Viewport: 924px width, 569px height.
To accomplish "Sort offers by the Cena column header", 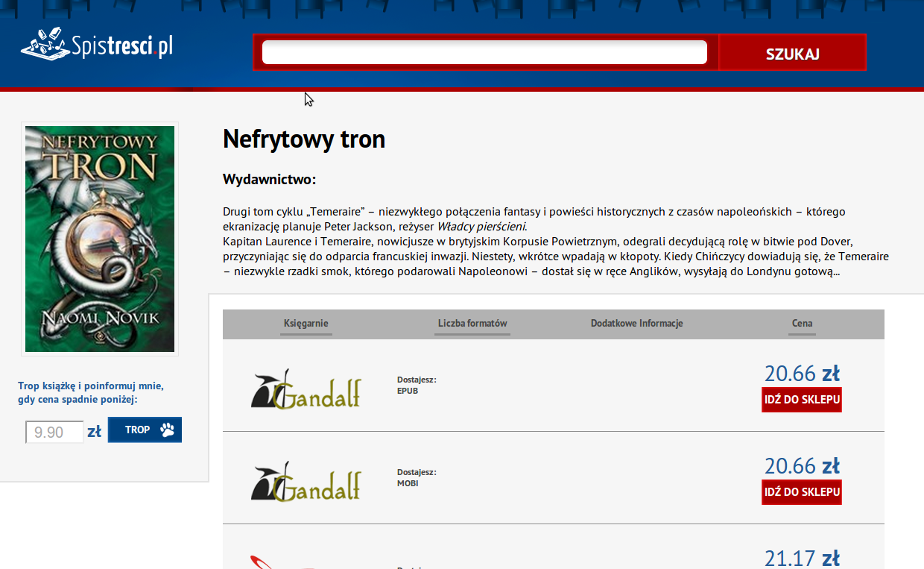I will pos(802,324).
